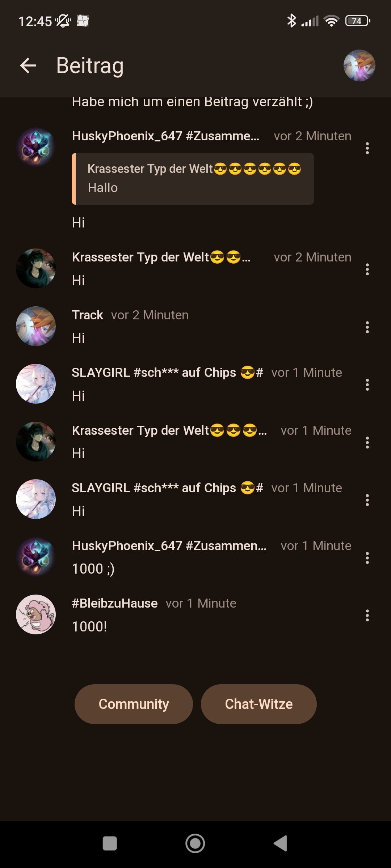Tap the Chat-Witze tag chip
The image size is (391, 868).
(x=258, y=704)
